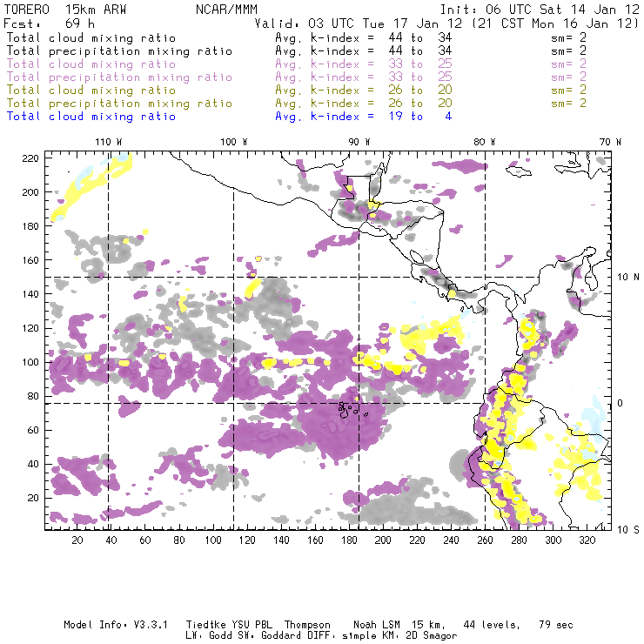
Task: Select the '10 S' latitude label
Action: pyautogui.click(x=628, y=530)
